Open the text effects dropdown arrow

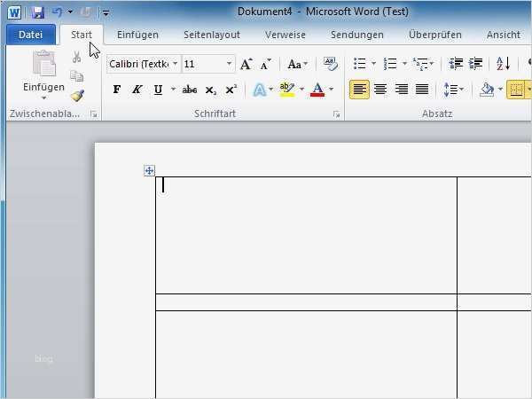point(270,90)
